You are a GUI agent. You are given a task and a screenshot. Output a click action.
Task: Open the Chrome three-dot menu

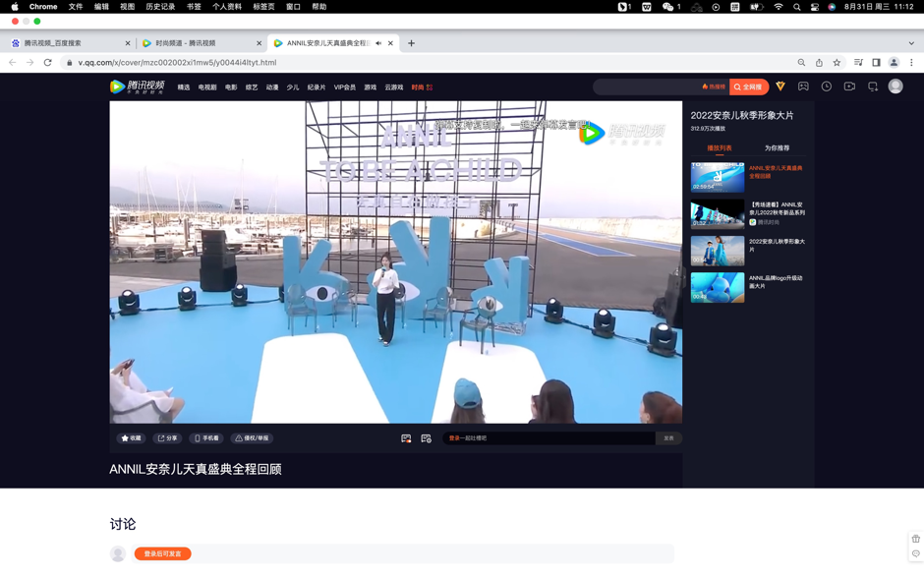pos(911,63)
